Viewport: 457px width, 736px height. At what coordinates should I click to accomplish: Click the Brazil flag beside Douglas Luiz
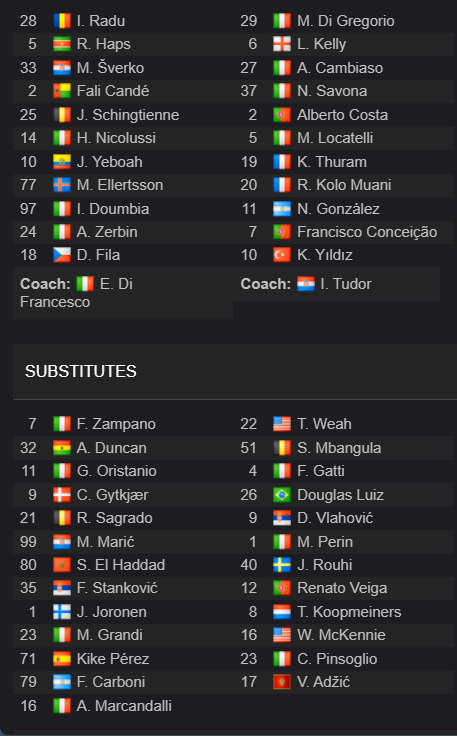[282, 495]
